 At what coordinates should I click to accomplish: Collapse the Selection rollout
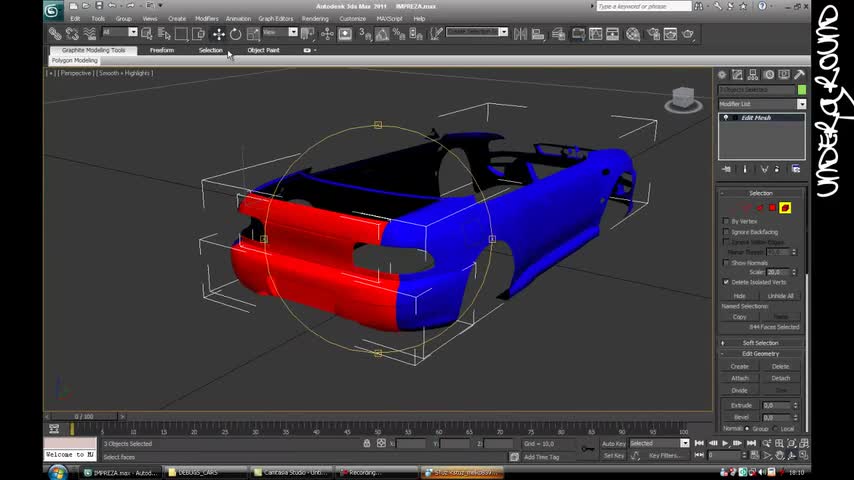(760, 193)
